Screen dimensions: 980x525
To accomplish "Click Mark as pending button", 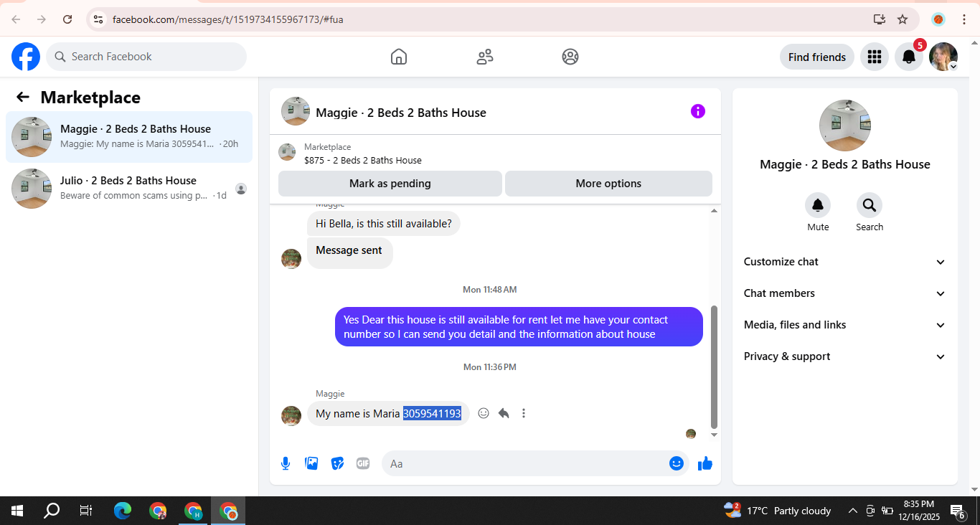I will point(390,184).
